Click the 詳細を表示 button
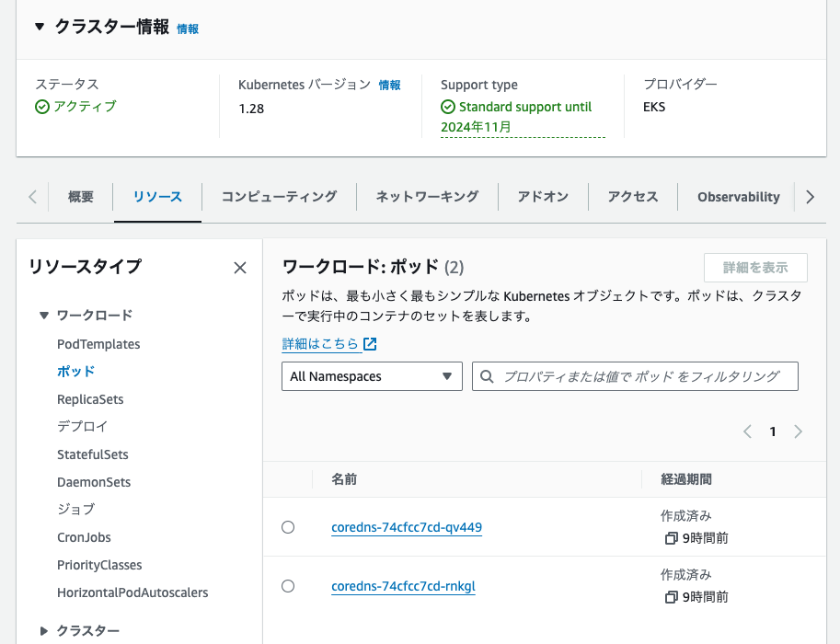840x644 pixels. pos(755,268)
